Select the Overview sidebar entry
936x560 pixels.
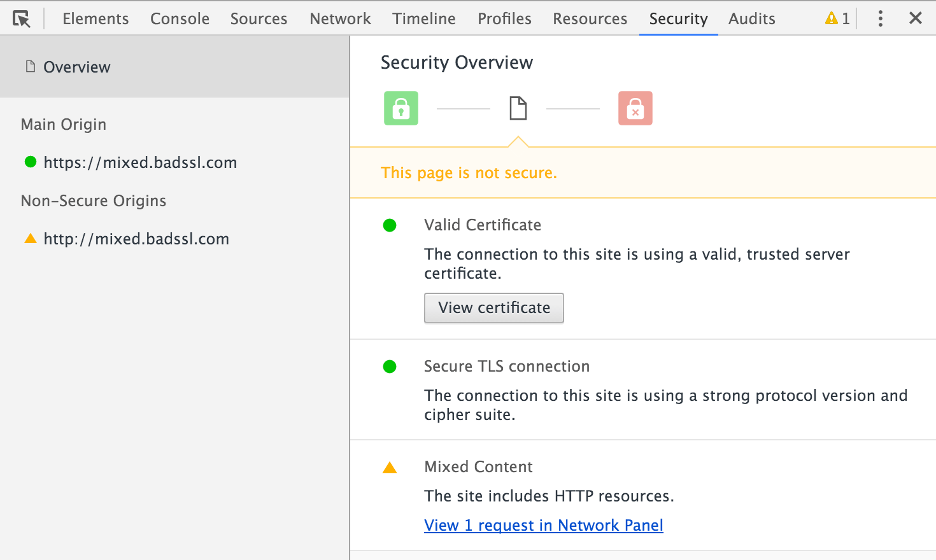76,66
